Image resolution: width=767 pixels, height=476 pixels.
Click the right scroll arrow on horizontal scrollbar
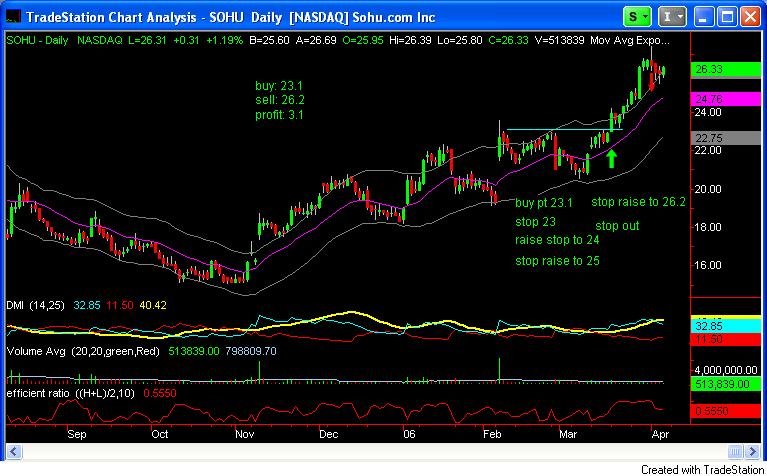coord(753,451)
